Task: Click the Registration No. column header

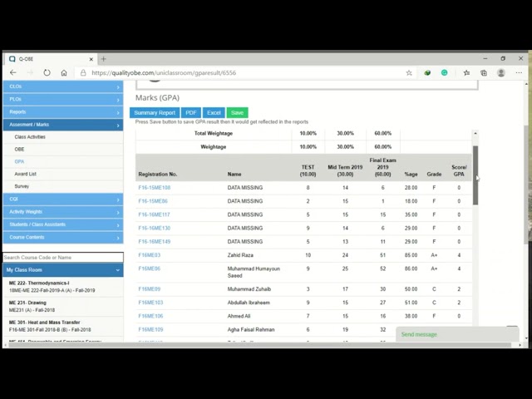Action: (x=158, y=175)
